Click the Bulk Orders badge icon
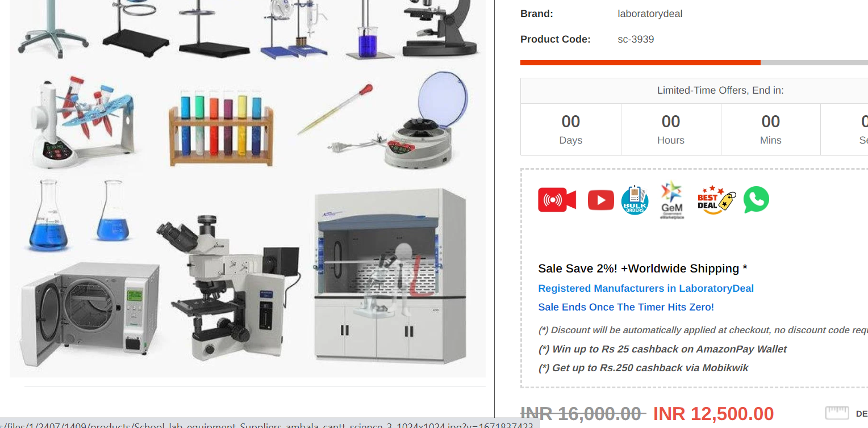The height and width of the screenshot is (428, 868). pyautogui.click(x=635, y=200)
